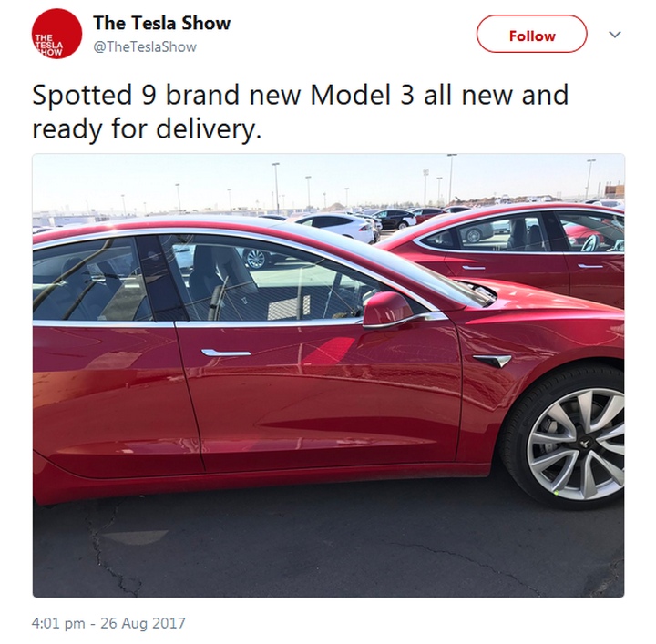Viewport: 656px width, 644px height.
Task: Open the timestamp 4:01 pm link
Action: [x=58, y=623]
